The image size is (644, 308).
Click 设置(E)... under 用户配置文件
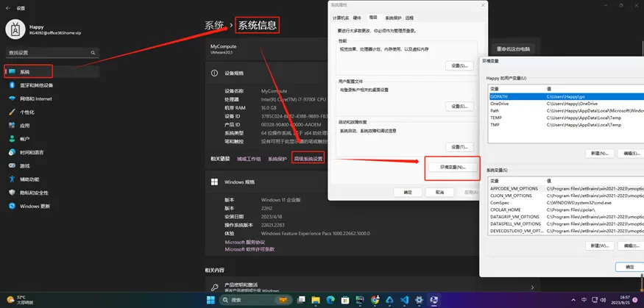(x=459, y=107)
